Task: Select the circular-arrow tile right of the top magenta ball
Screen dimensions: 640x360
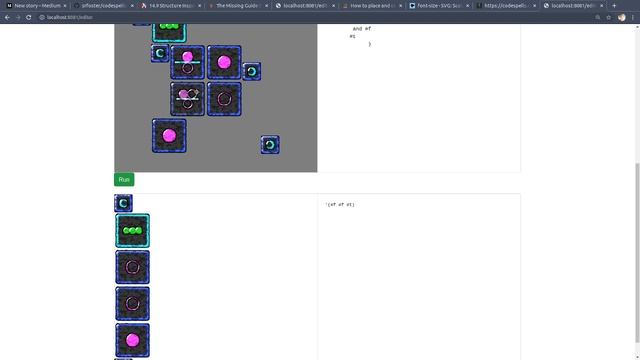Action: (x=252, y=71)
